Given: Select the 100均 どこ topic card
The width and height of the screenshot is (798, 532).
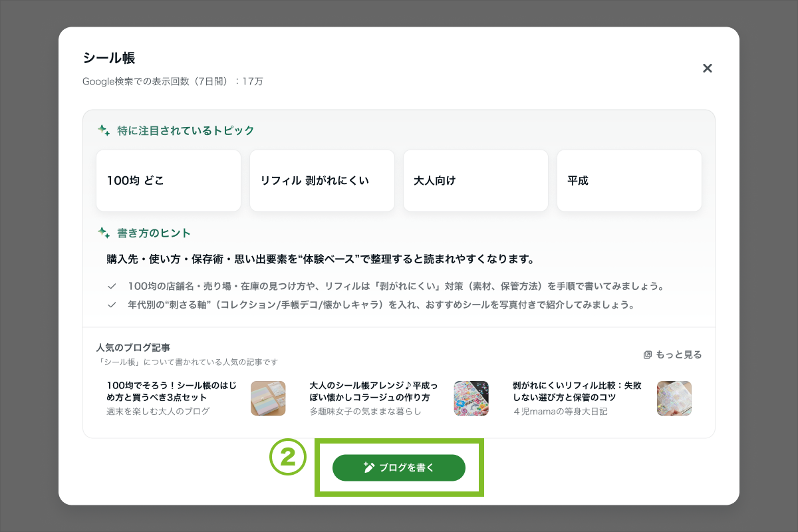Looking at the screenshot, I should click(168, 181).
